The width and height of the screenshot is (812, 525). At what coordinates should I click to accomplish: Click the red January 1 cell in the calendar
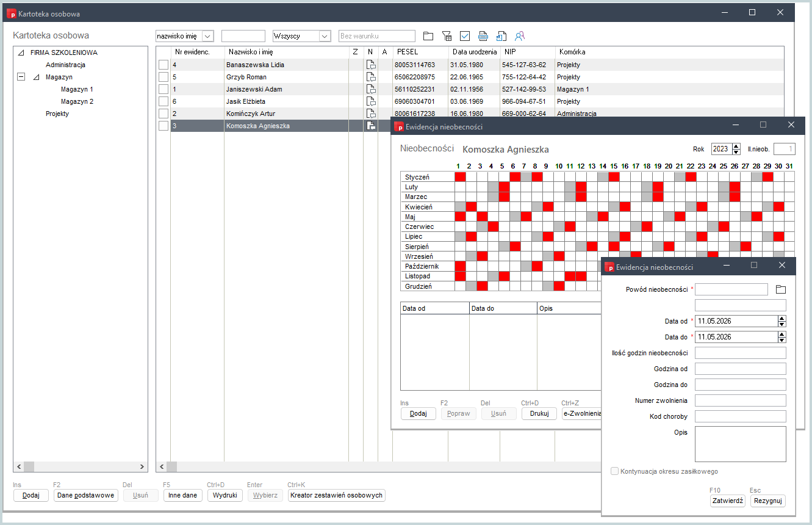[460, 176]
